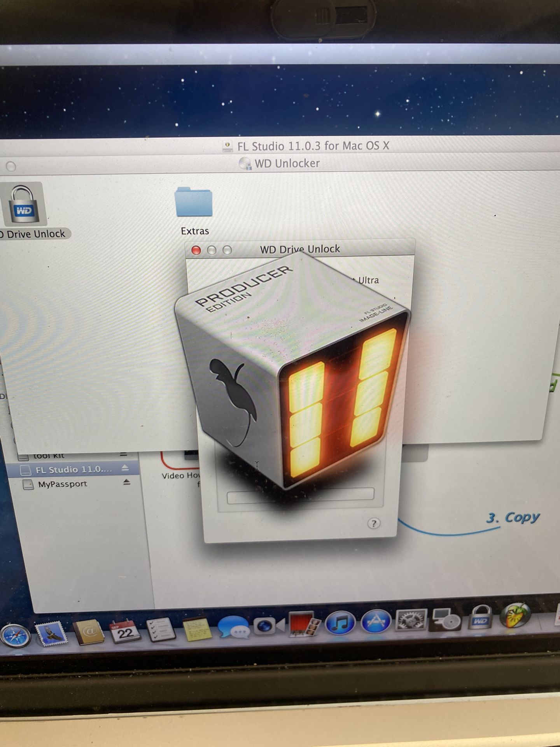
Task: Click help question mark in WD Drive Unlock
Action: coord(373,523)
